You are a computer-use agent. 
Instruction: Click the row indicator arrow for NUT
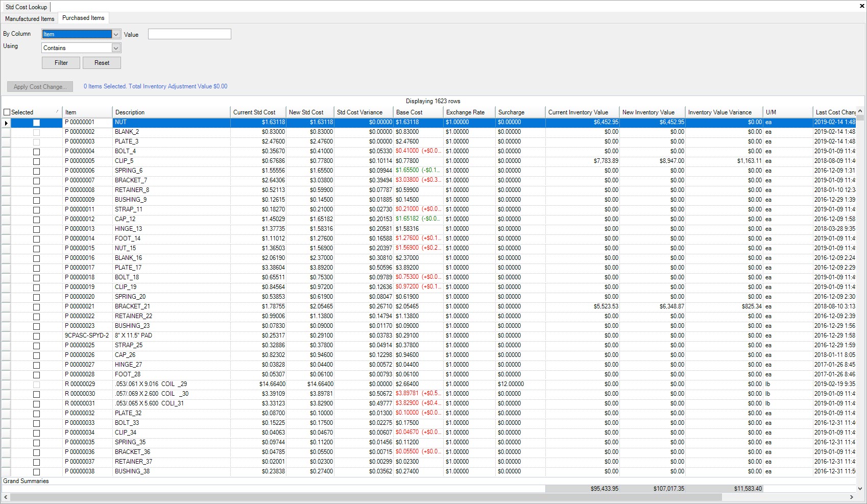(x=6, y=123)
